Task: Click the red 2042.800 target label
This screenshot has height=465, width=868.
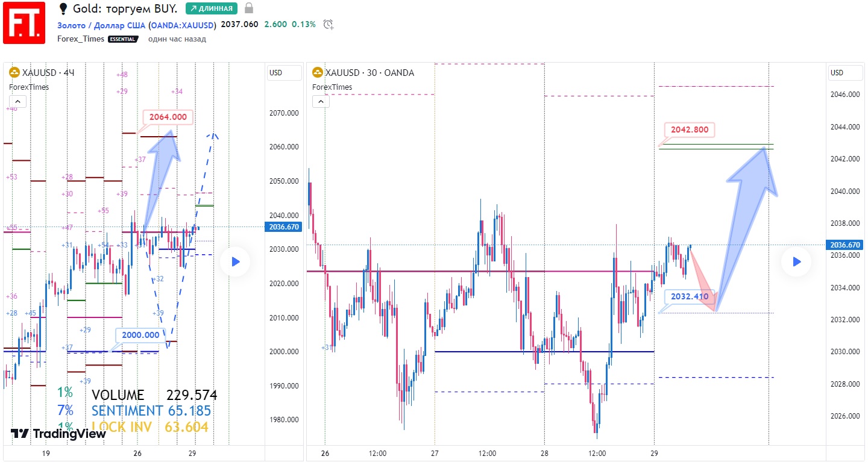Action: click(690, 130)
